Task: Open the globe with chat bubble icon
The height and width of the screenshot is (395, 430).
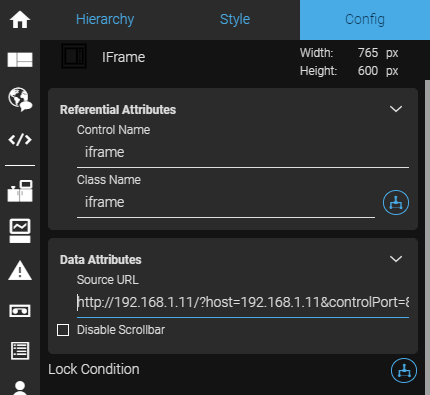Action: (20, 99)
